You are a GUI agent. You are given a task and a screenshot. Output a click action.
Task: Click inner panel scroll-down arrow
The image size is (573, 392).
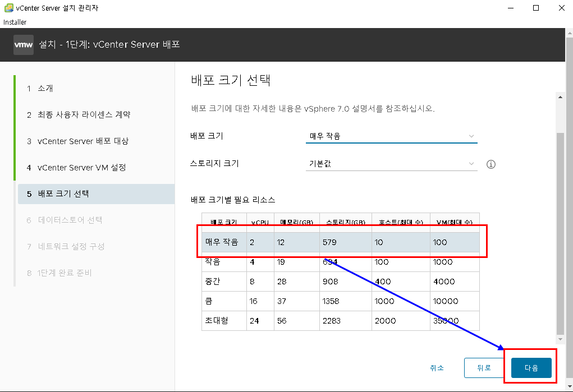560,339
